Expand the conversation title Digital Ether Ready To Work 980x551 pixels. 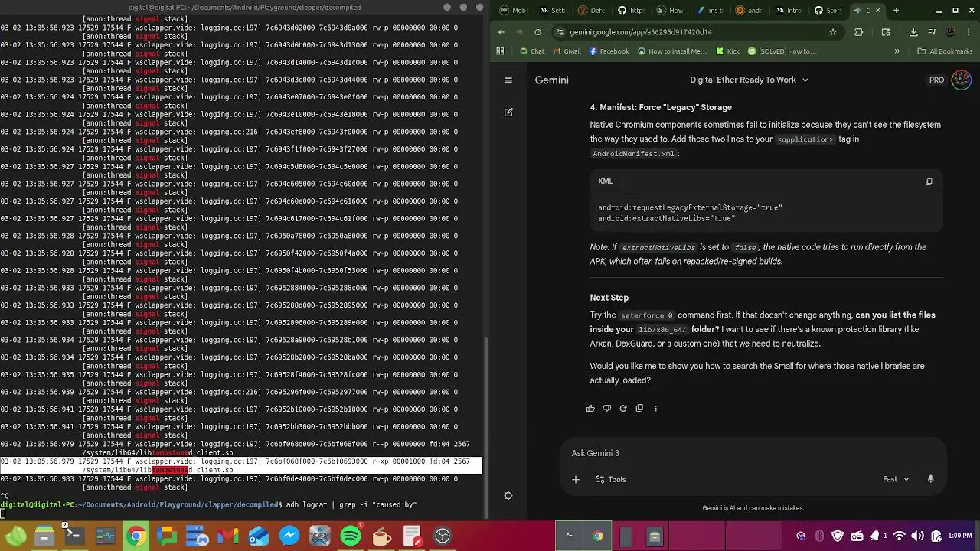click(749, 80)
